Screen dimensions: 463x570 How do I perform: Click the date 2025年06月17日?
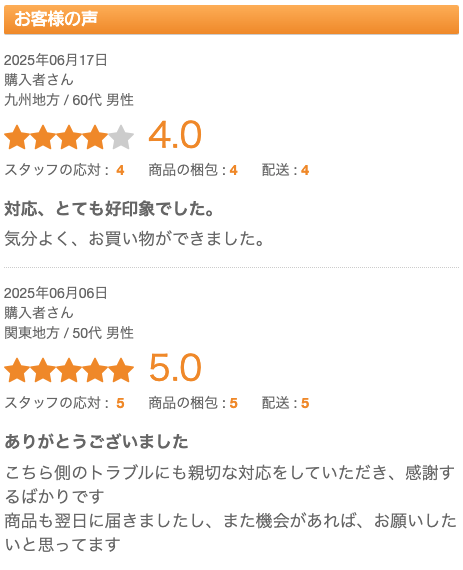(x=56, y=60)
